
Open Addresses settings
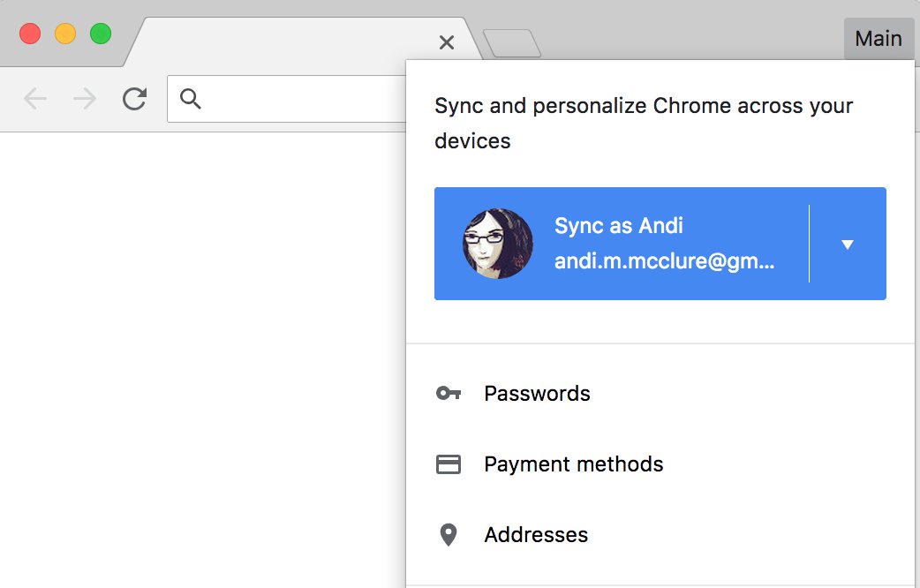[x=660, y=535]
